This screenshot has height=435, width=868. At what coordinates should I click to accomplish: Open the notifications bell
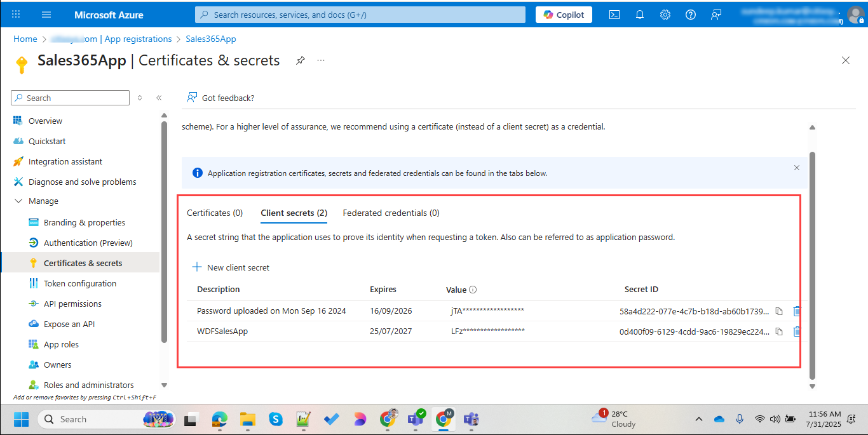click(640, 15)
